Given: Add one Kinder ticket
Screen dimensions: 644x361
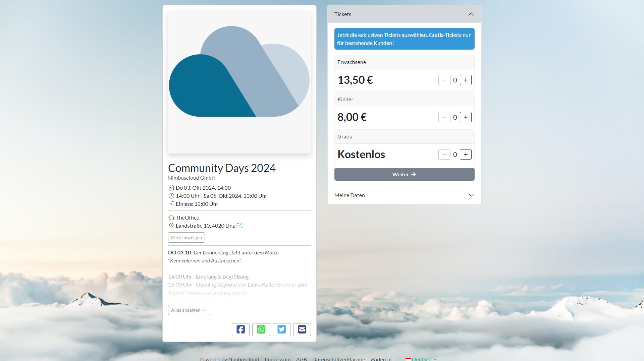Looking at the screenshot, I should 466,117.
